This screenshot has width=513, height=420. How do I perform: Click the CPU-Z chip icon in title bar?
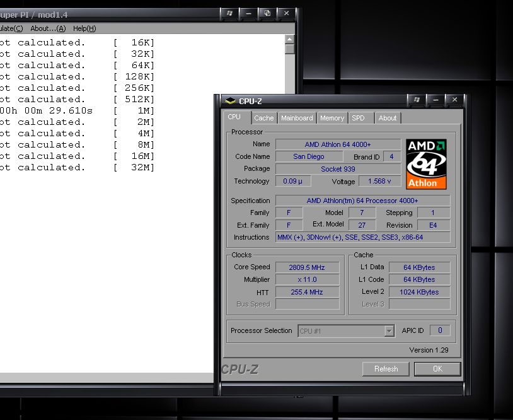pyautogui.click(x=230, y=101)
